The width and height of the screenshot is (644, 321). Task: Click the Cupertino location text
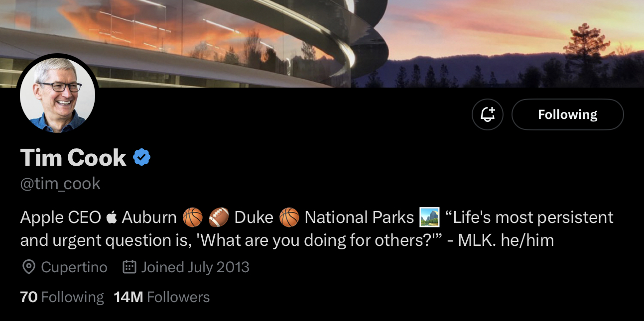pyautogui.click(x=74, y=267)
